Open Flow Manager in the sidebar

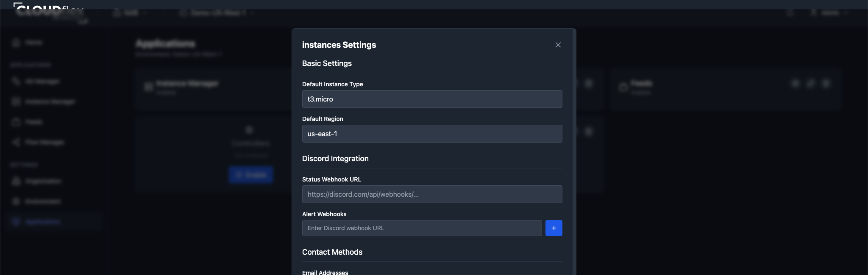tap(44, 143)
